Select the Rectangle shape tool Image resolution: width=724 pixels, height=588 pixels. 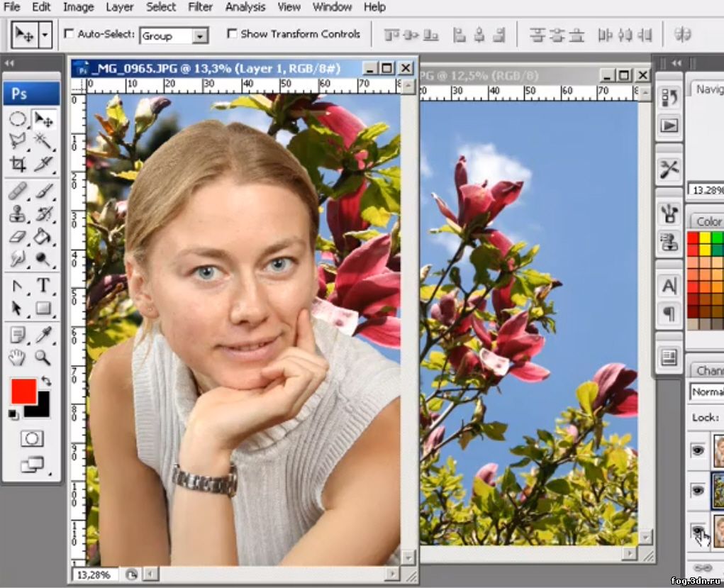(x=43, y=308)
